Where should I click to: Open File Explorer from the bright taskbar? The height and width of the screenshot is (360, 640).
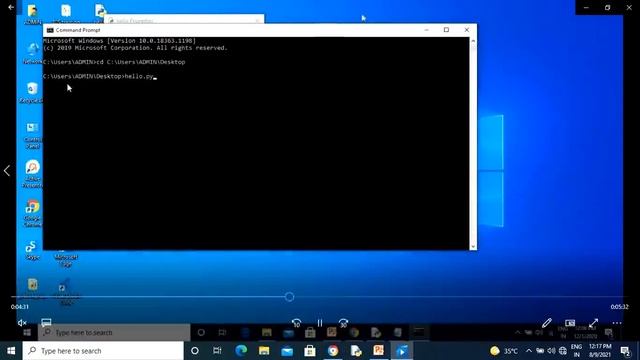point(264,351)
